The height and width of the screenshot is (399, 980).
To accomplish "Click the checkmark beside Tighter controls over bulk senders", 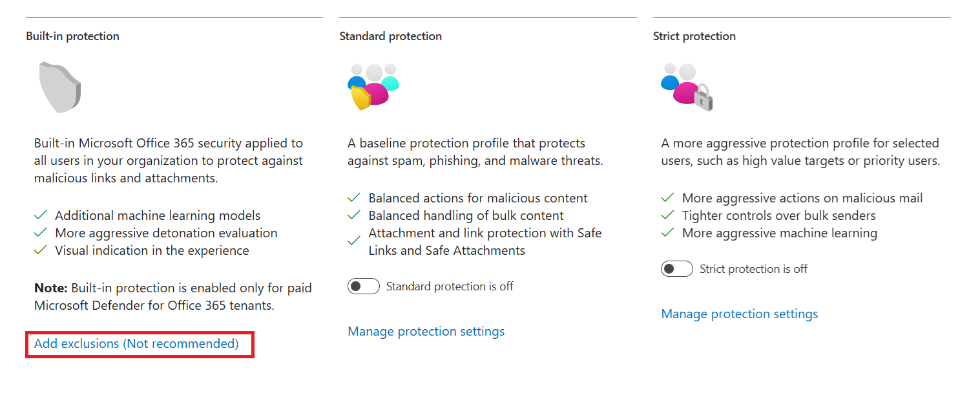I will point(667,215).
